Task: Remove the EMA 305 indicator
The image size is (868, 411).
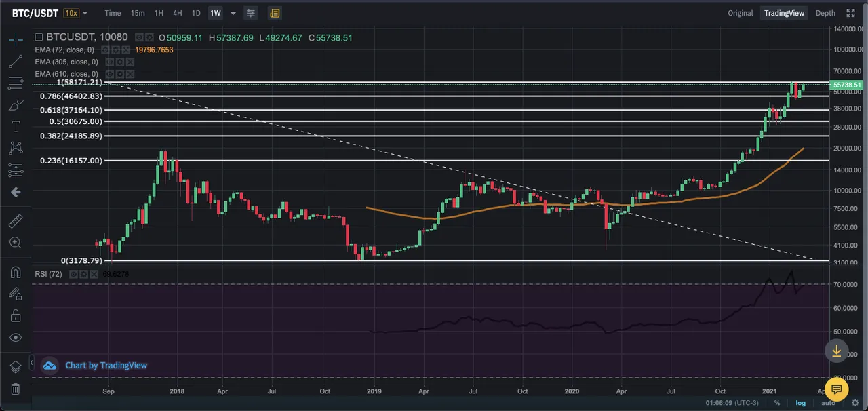Action: coord(130,62)
